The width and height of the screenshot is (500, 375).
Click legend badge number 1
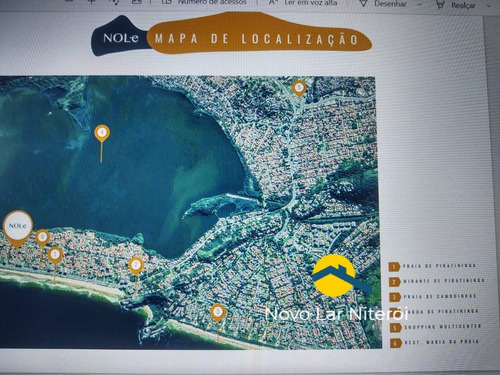point(394,267)
